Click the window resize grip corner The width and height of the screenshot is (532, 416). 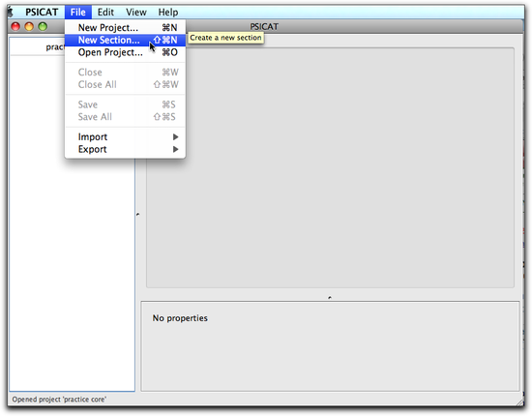pyautogui.click(x=520, y=402)
